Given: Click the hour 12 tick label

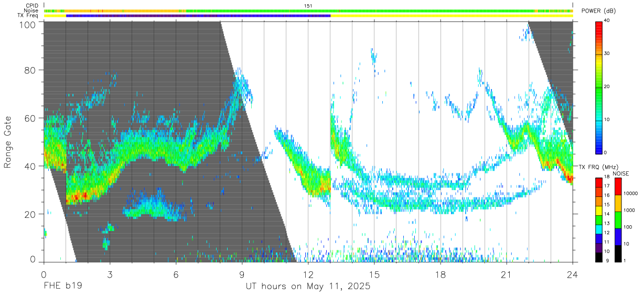Looking at the screenshot, I should click(x=308, y=274).
